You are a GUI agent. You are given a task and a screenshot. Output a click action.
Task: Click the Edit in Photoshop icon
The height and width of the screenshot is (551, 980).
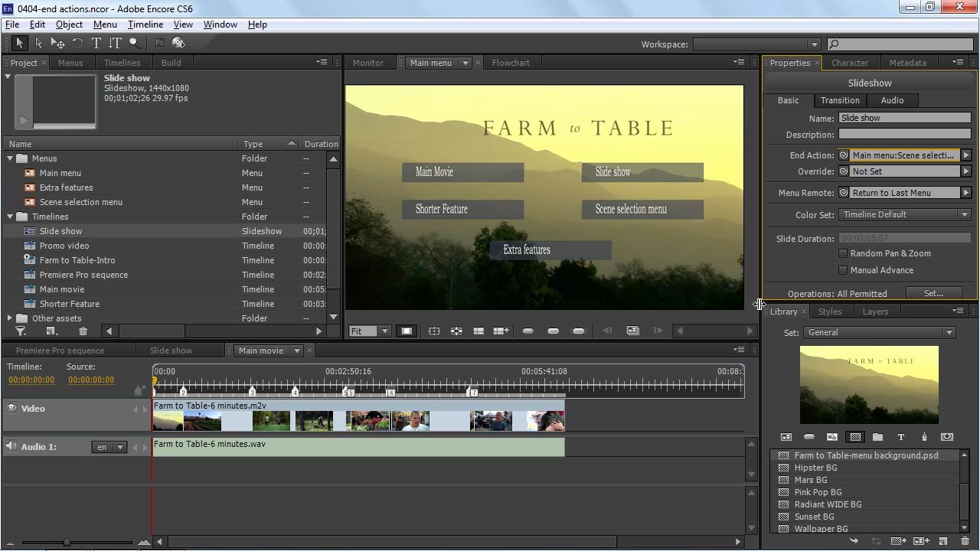tap(158, 44)
